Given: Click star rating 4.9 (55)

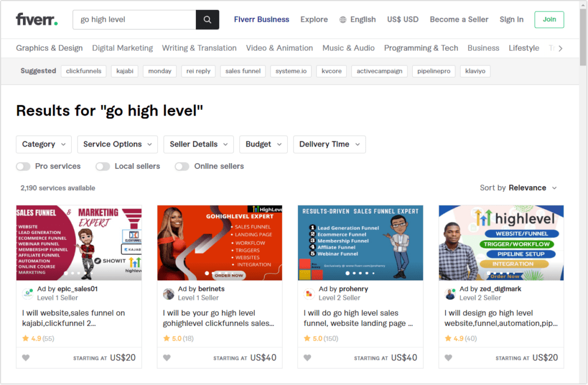Looking at the screenshot, I should 38,338.
